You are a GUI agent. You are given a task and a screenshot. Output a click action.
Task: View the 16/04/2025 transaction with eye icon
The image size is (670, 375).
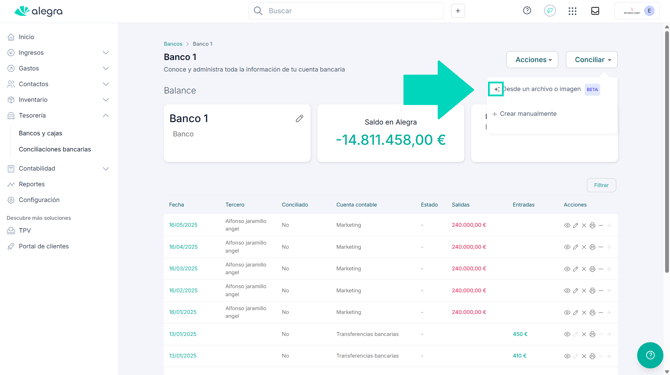[x=567, y=247]
